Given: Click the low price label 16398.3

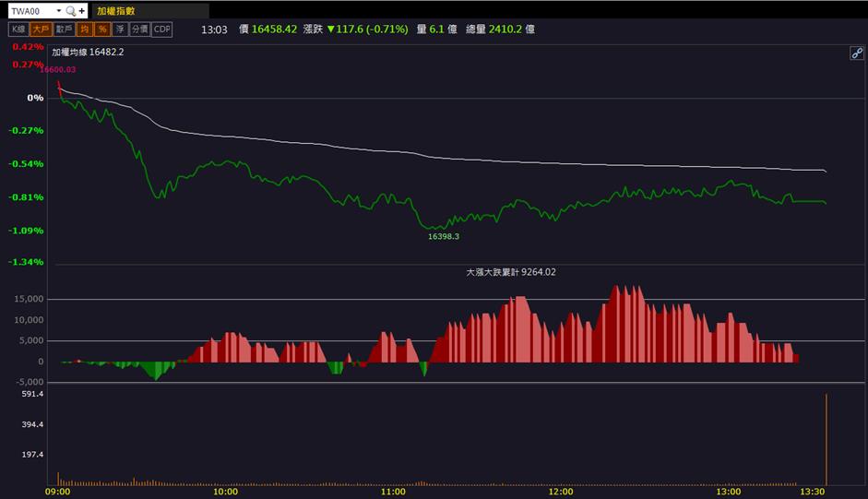Looking at the screenshot, I should pyautogui.click(x=444, y=236).
